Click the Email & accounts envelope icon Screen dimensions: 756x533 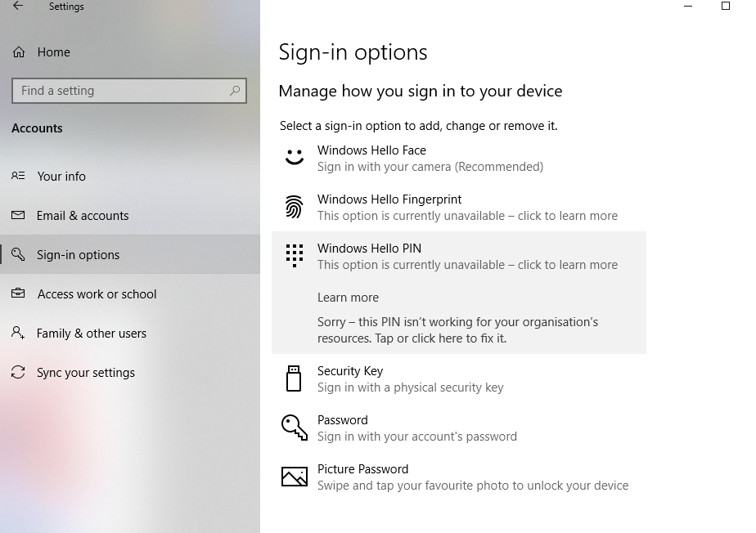point(18,215)
